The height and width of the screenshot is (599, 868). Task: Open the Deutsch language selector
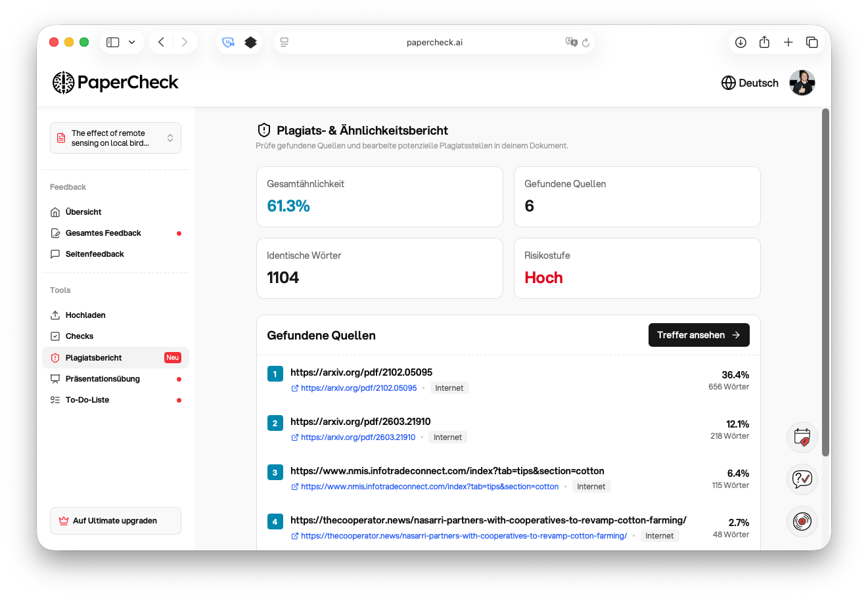pos(750,83)
